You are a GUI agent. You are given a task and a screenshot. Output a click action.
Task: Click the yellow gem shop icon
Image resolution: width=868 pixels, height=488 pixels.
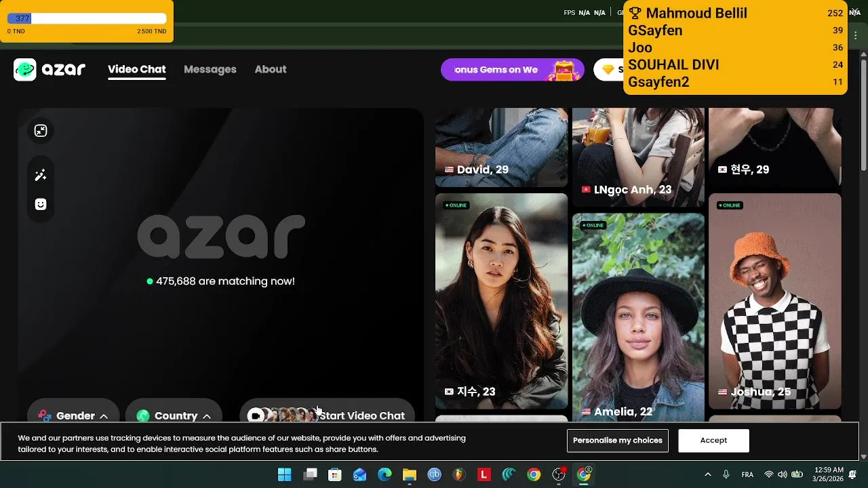(608, 69)
